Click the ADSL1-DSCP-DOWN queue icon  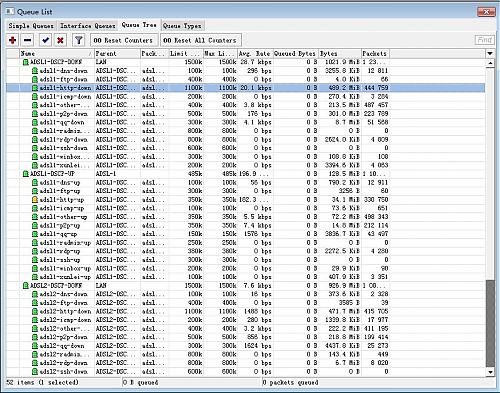coord(26,62)
